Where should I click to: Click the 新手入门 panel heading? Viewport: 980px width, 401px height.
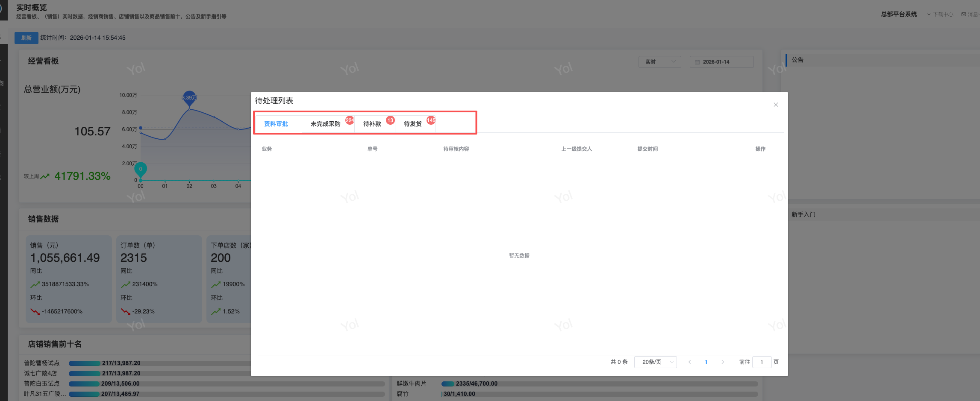(x=803, y=214)
